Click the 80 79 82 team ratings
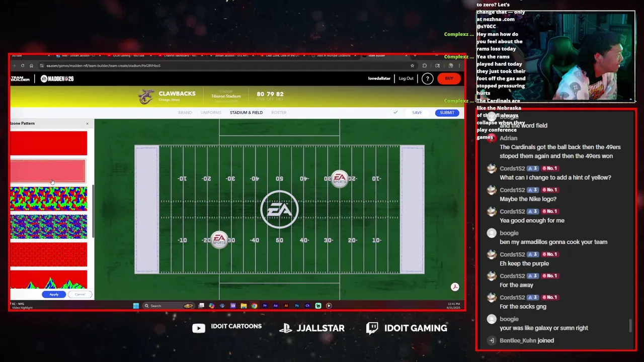 [270, 94]
